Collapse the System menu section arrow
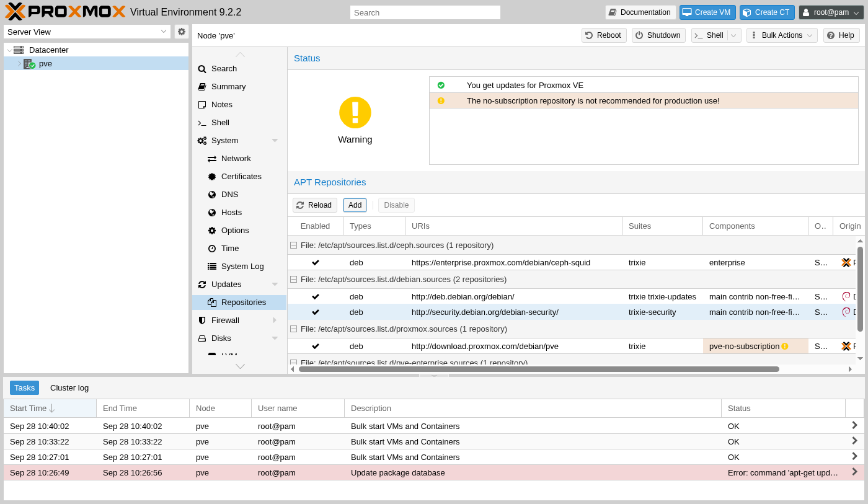The image size is (868, 504). tap(275, 141)
